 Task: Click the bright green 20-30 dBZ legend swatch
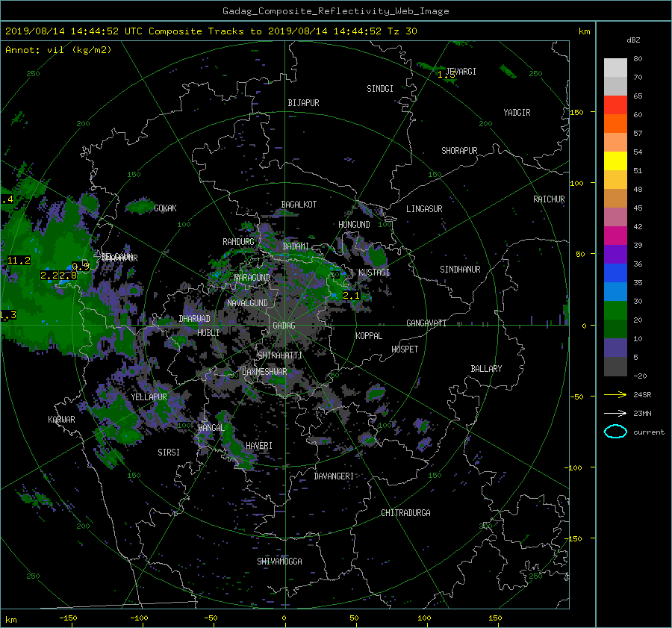pos(615,311)
